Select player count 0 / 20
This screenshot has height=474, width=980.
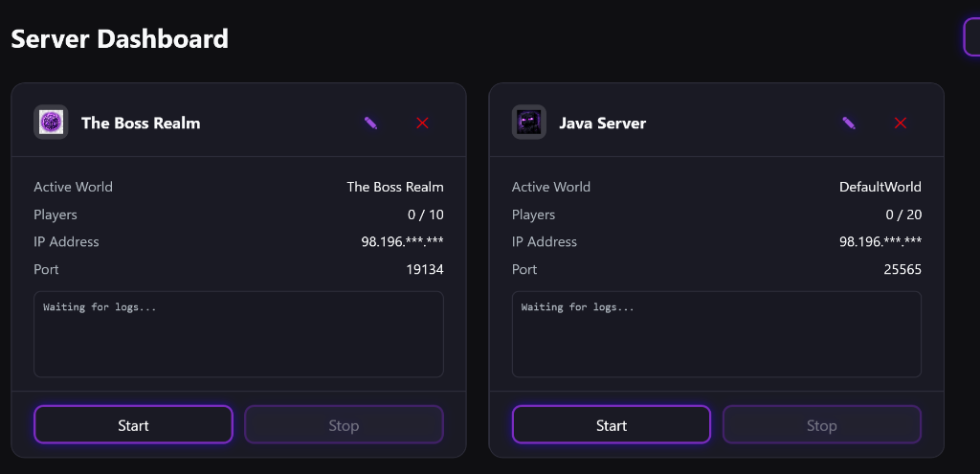point(903,215)
